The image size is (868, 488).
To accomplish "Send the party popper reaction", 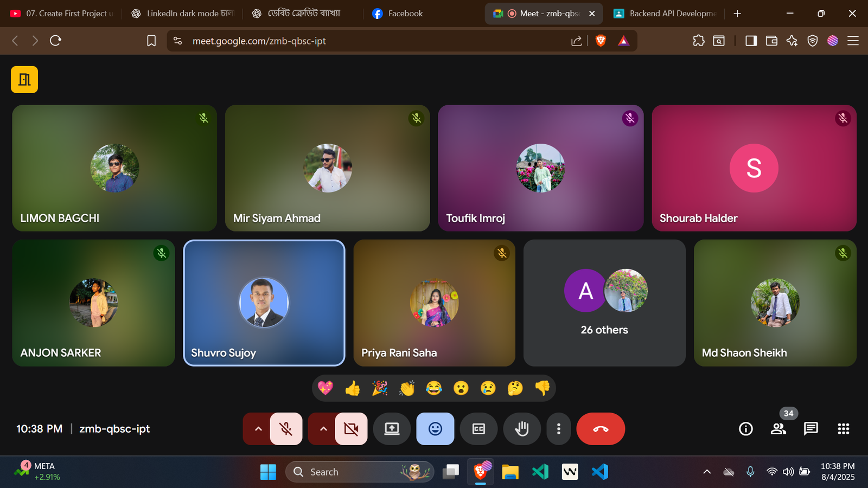I will pos(380,388).
